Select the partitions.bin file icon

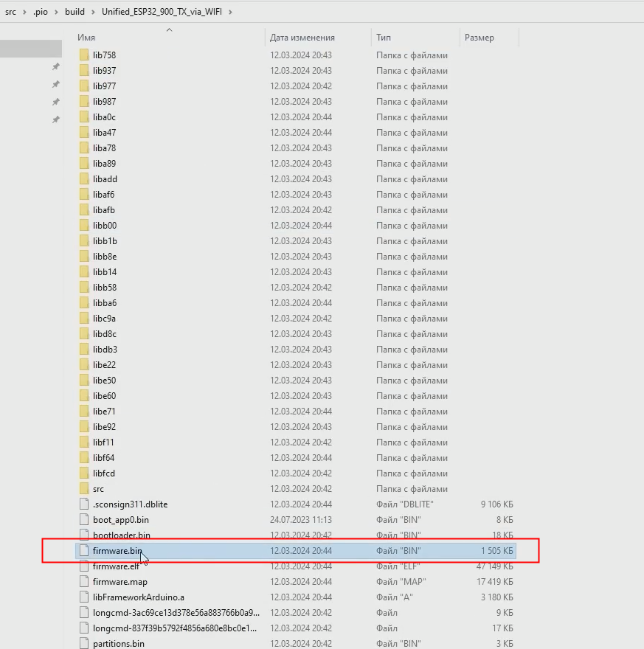[x=84, y=644]
